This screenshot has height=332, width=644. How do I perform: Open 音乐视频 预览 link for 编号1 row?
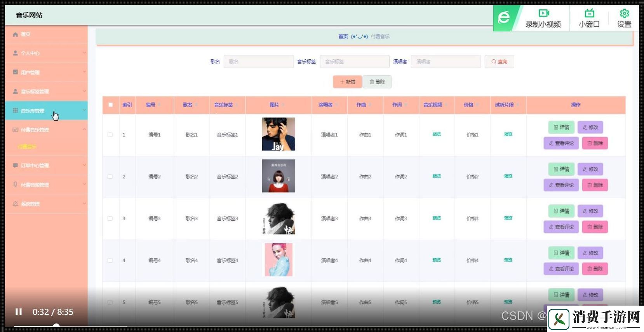pos(437,134)
